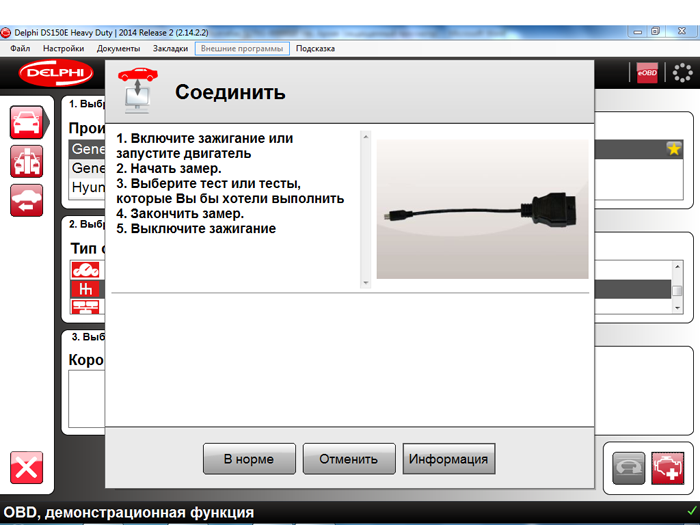700x525 pixels.
Task: Toggle the yellow star favorite icon
Action: click(x=674, y=149)
